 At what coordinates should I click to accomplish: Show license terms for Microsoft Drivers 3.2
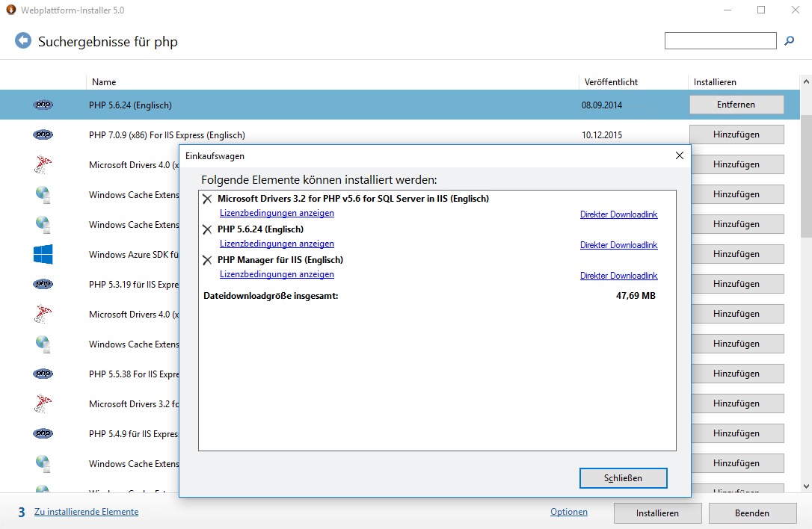(x=277, y=213)
